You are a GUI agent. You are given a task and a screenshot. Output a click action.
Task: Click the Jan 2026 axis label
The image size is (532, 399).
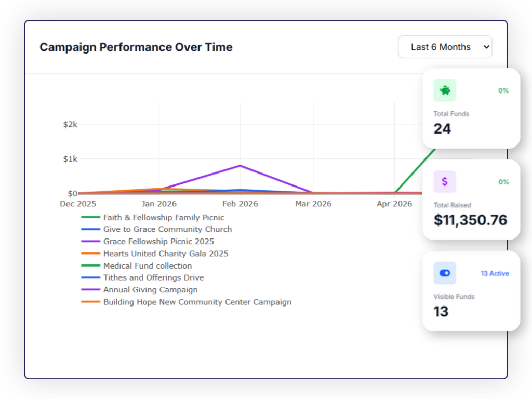pyautogui.click(x=159, y=204)
